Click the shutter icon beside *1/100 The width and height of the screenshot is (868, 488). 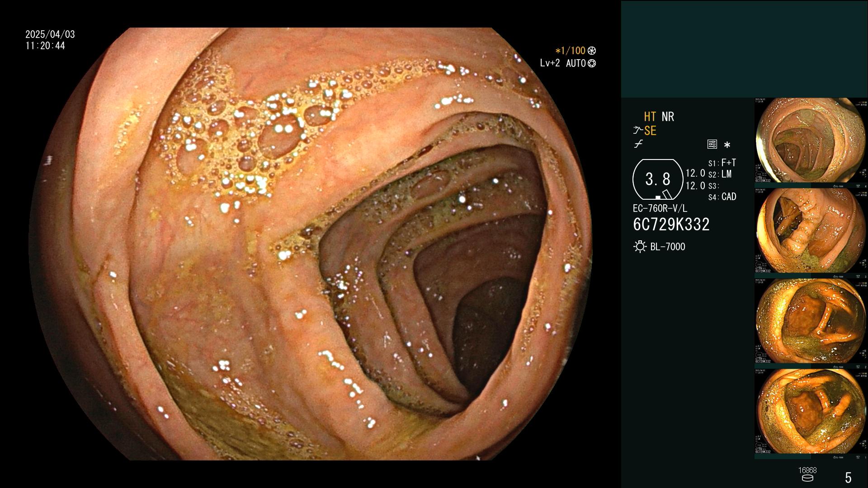tap(592, 51)
